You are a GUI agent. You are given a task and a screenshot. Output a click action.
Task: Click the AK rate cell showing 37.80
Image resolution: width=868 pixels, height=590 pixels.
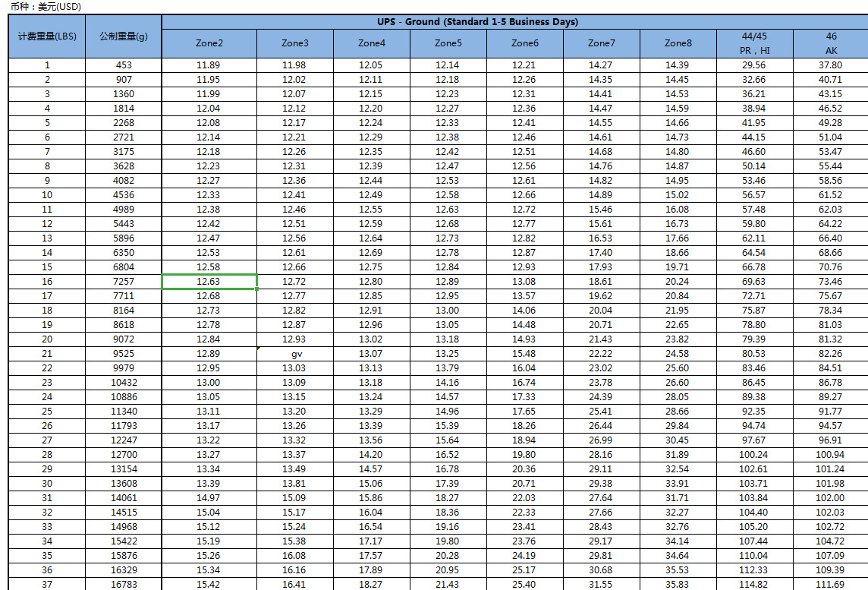tap(831, 65)
